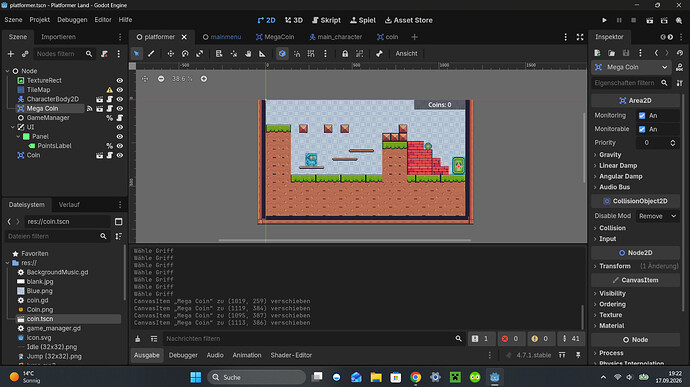Select the Ruler Mode tool
The width and height of the screenshot is (690, 387).
262,54
